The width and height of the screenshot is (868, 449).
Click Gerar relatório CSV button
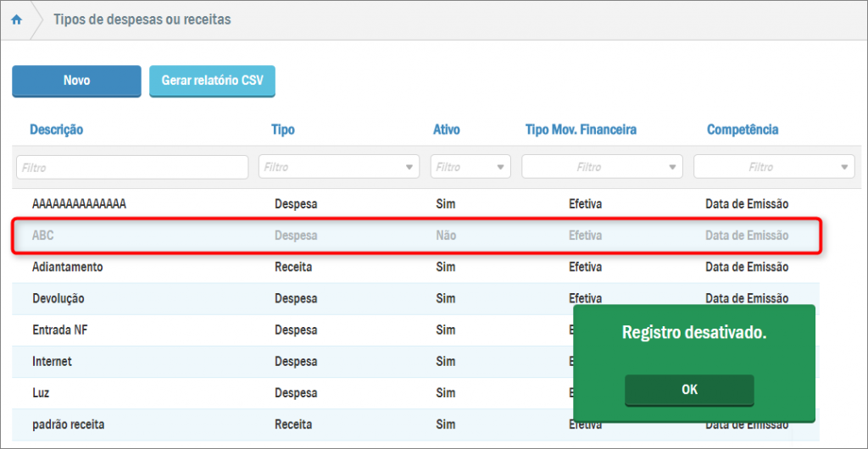pyautogui.click(x=212, y=81)
